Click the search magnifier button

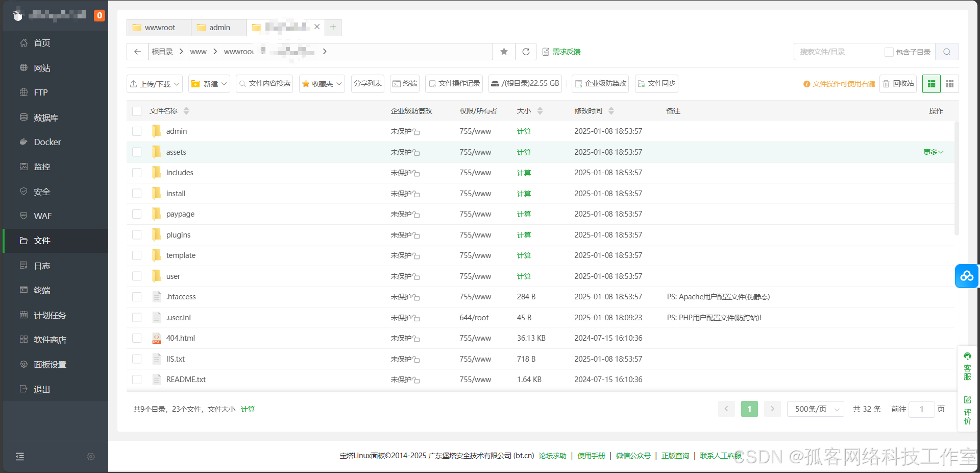pos(947,52)
